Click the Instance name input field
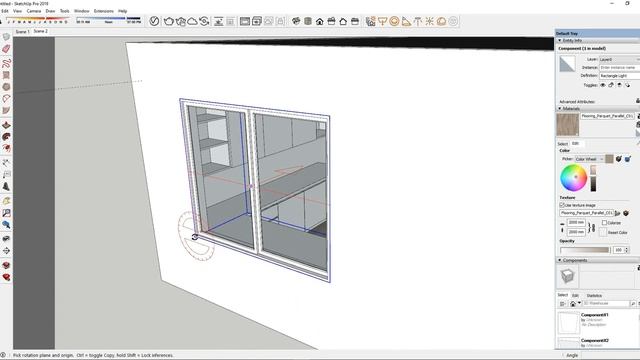 (x=619, y=67)
